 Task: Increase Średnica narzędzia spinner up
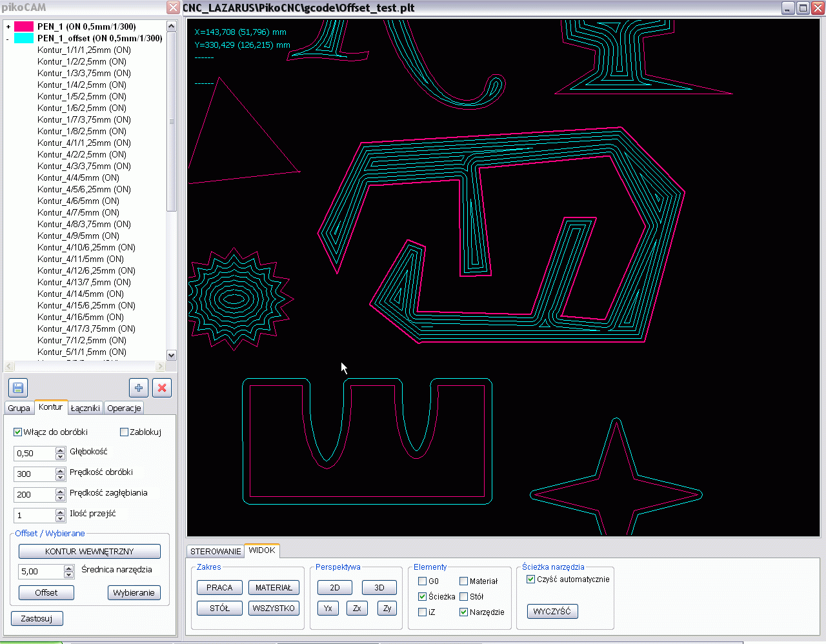click(68, 568)
